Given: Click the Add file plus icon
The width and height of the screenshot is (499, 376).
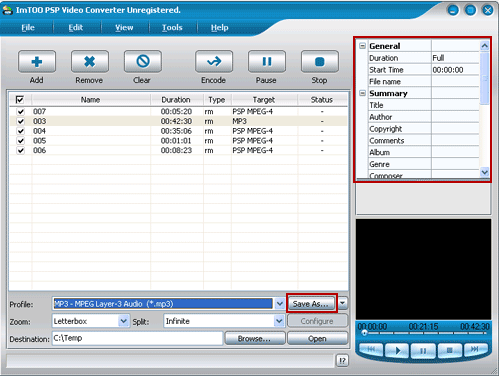Looking at the screenshot, I should point(37,62).
